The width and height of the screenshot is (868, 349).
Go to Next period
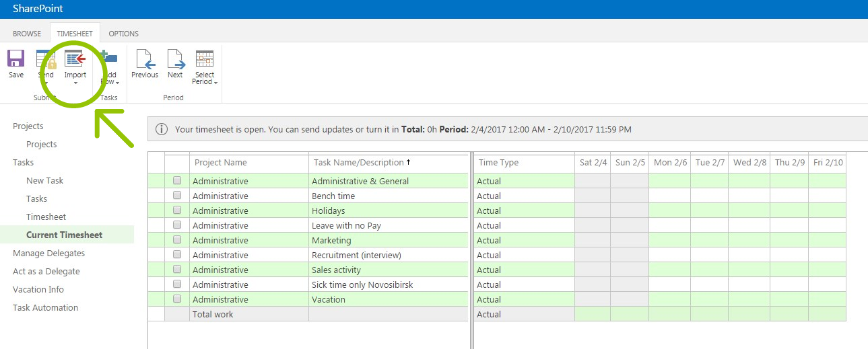(175, 59)
